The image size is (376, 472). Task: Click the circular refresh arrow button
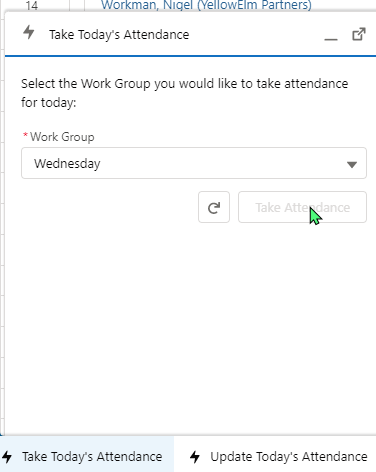coord(214,207)
